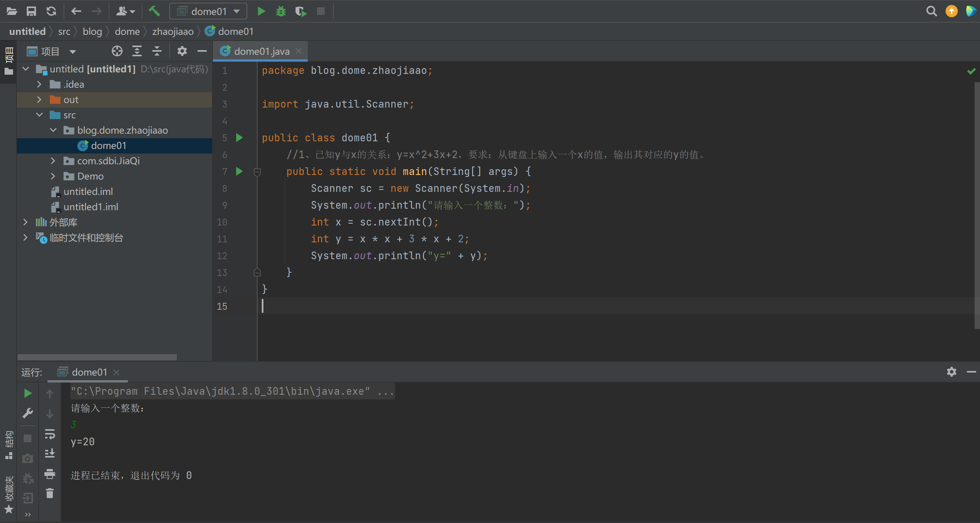
Task: Select the dome01 tab in Run panel
Action: point(89,372)
